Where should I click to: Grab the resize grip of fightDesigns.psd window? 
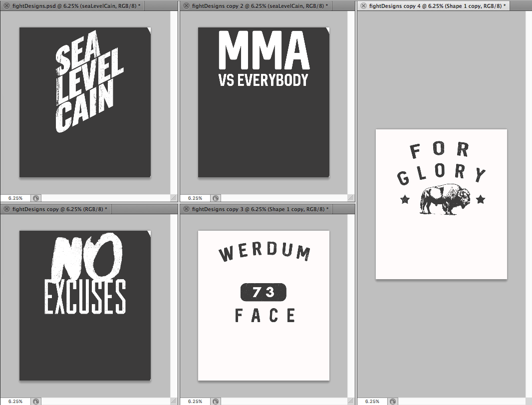(x=174, y=198)
